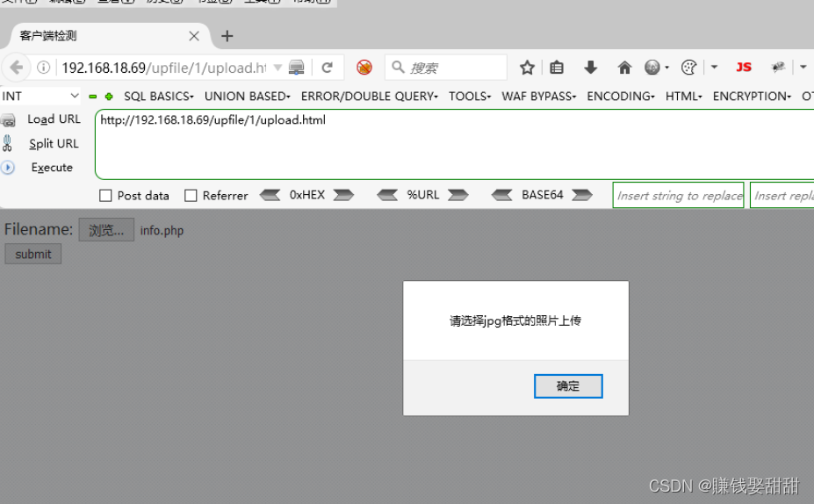Click the submit button
This screenshot has height=504, width=814.
coord(33,255)
